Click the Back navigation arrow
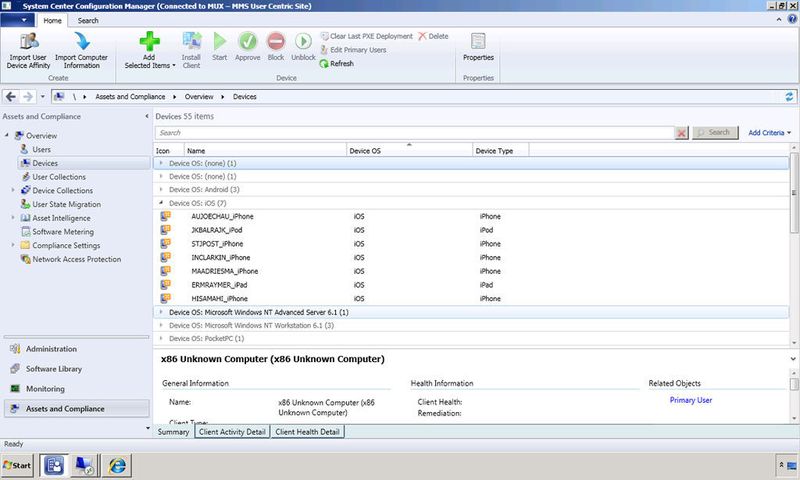 [11, 96]
